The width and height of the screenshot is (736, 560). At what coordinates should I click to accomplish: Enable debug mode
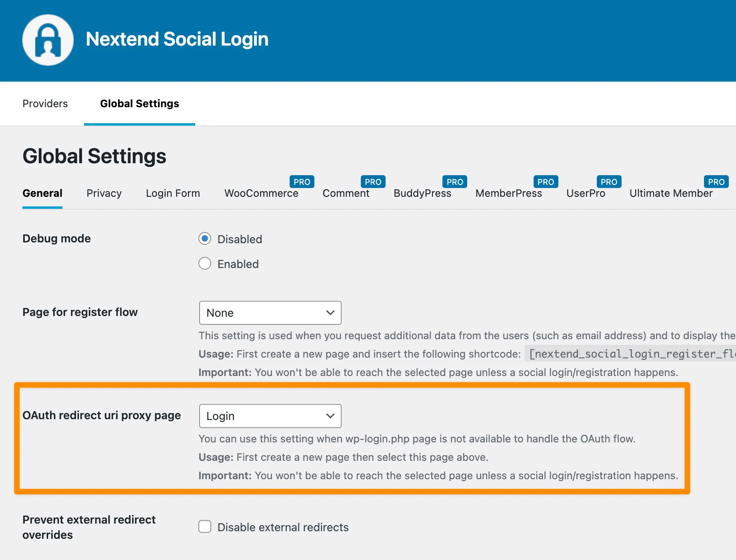(205, 263)
